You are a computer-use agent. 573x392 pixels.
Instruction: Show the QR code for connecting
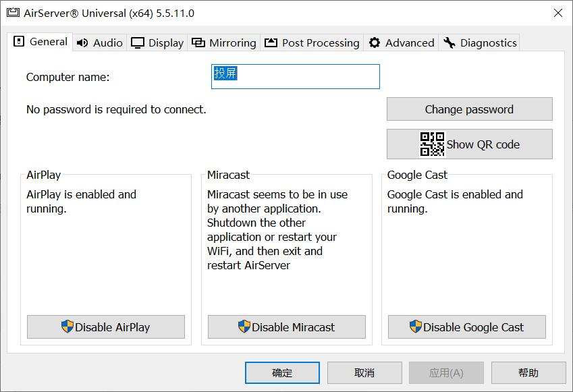(469, 143)
